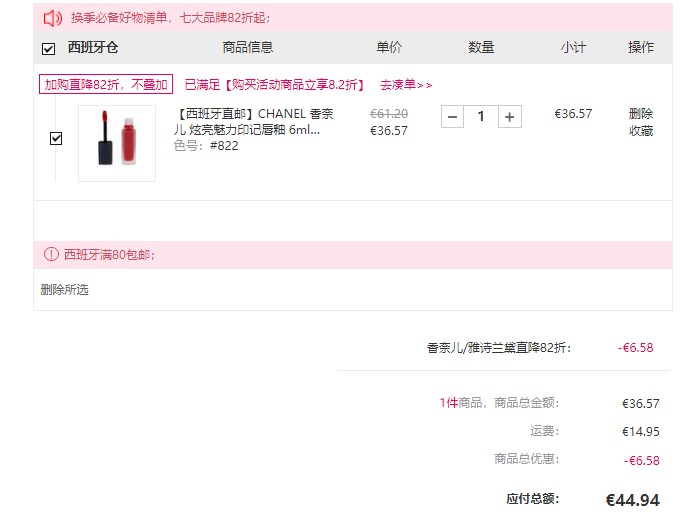
Task: Toggle the CHANEL lip glaze item checkbox
Action: coord(56,138)
